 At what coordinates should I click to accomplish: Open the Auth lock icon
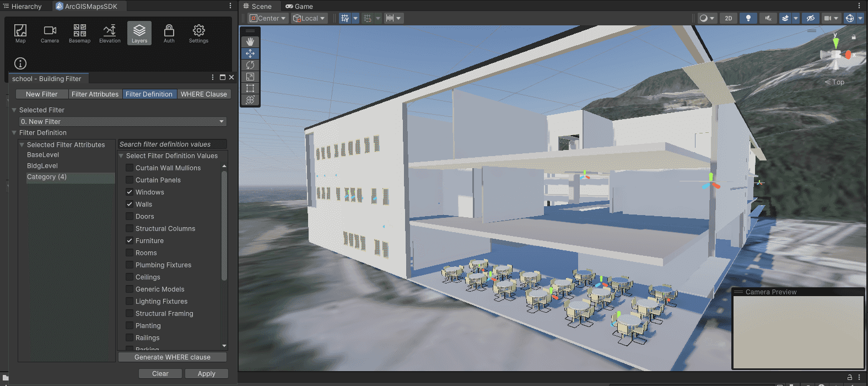[x=169, y=33]
